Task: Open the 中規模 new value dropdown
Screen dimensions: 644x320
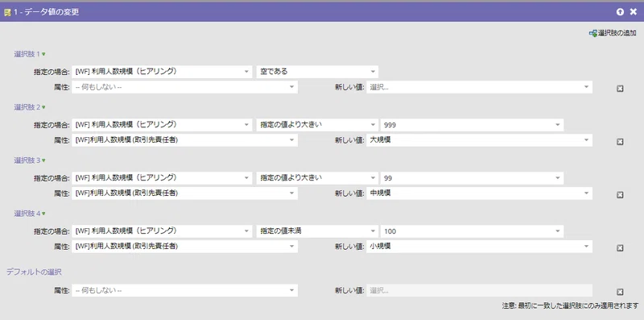Action: point(479,193)
